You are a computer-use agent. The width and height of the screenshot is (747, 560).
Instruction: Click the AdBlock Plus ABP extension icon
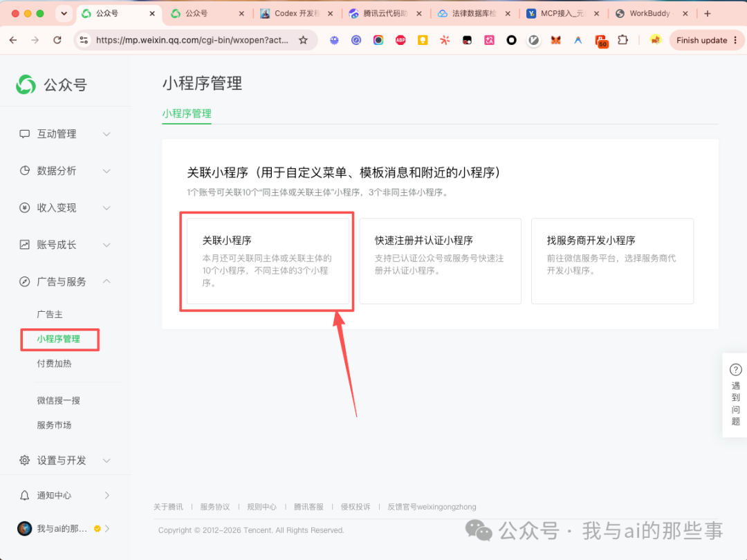point(400,41)
